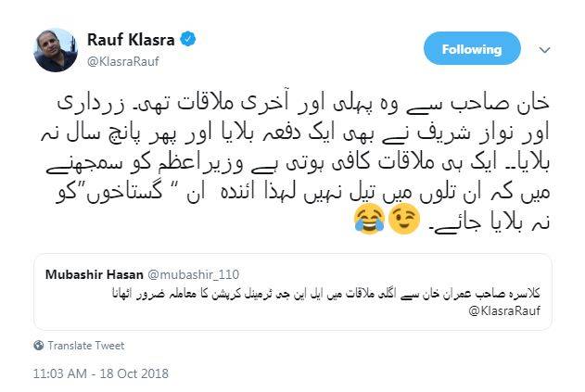Open the 11:03 AM tweet time link
The image size is (585, 392).
(x=60, y=373)
